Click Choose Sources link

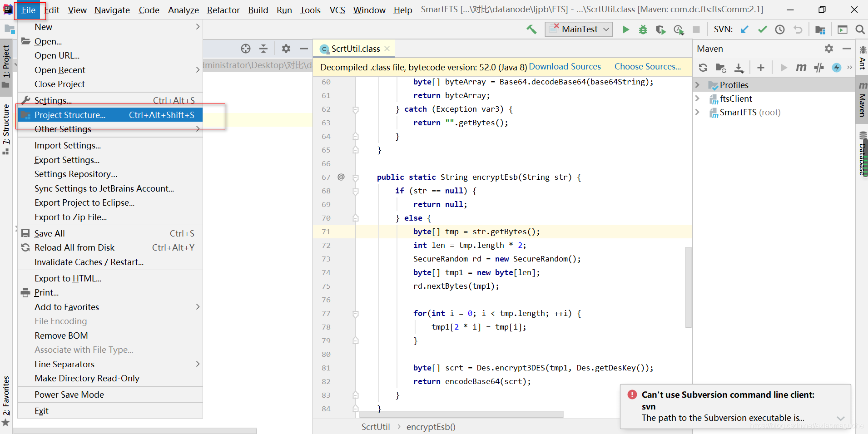[x=648, y=67]
